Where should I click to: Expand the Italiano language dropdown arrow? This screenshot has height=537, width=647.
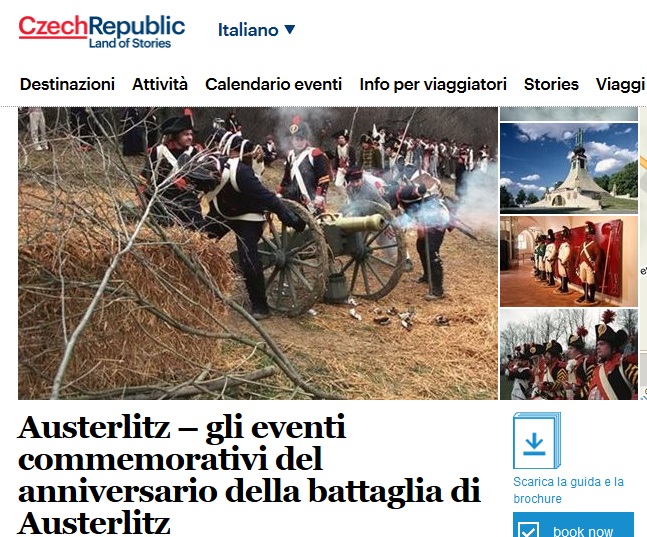point(290,30)
